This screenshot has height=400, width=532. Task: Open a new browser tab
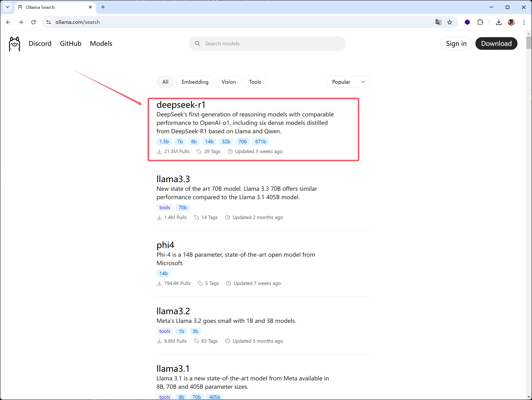103,7
